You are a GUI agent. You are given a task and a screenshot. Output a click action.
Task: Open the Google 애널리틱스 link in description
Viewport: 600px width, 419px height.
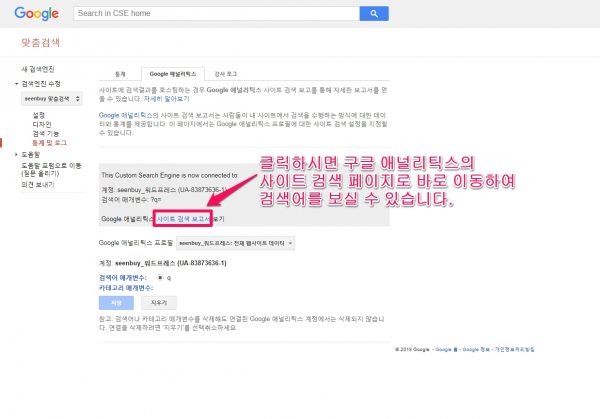(x=126, y=115)
